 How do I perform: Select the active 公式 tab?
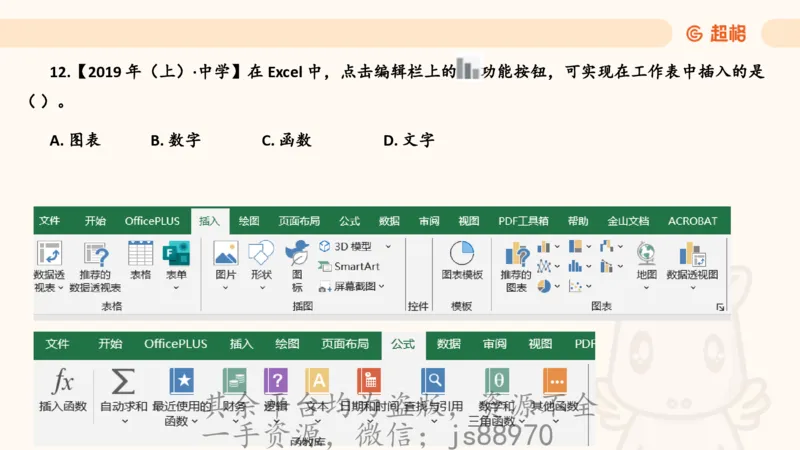point(403,344)
